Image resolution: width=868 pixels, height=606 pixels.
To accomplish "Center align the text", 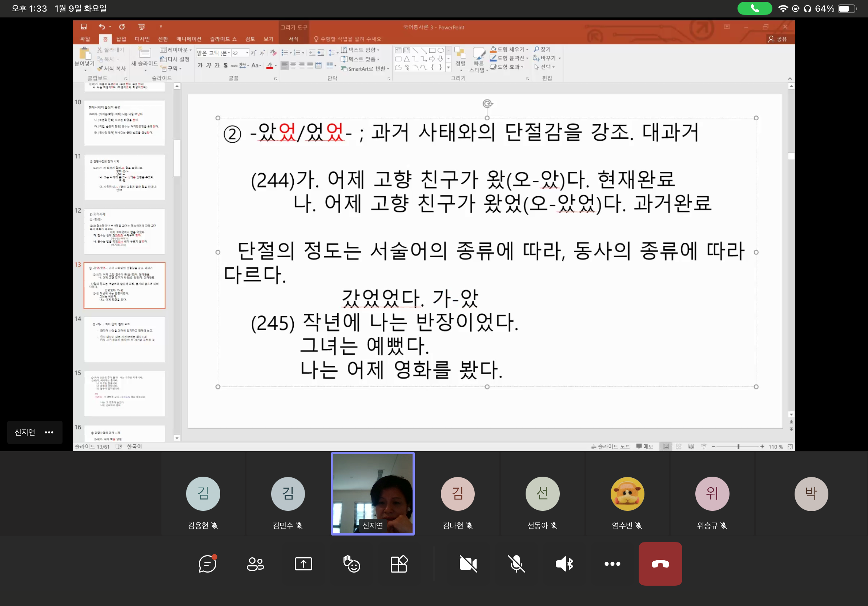I will point(293,65).
